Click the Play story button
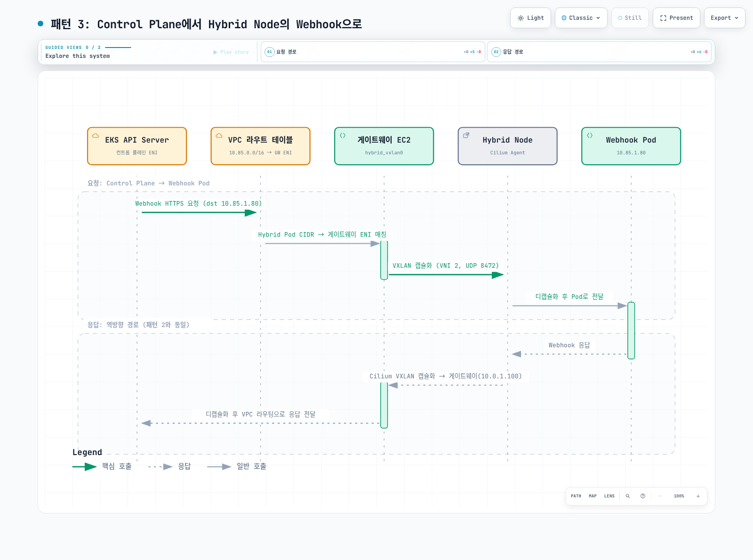This screenshot has width=753, height=560. 231,52
